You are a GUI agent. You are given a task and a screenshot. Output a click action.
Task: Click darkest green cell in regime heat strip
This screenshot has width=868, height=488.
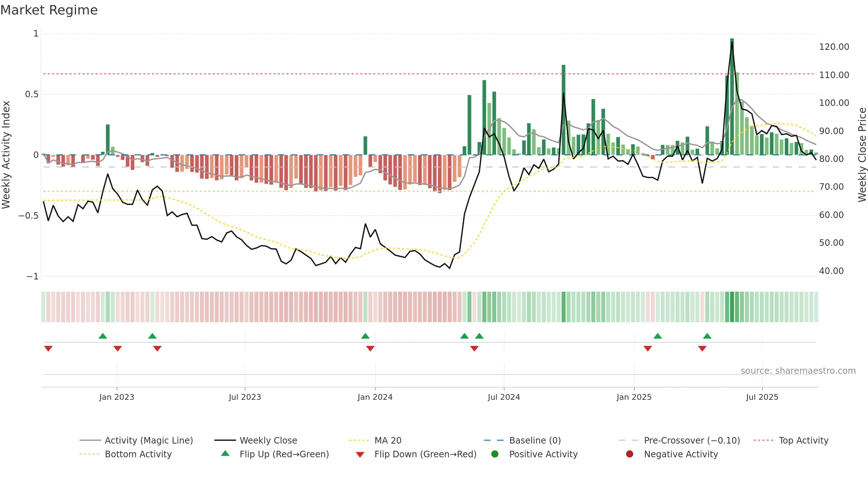pos(732,307)
